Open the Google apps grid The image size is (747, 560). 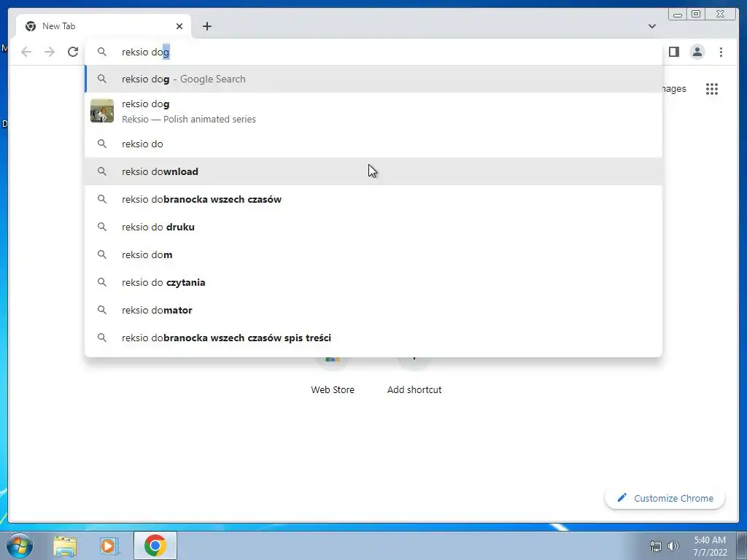tap(712, 89)
